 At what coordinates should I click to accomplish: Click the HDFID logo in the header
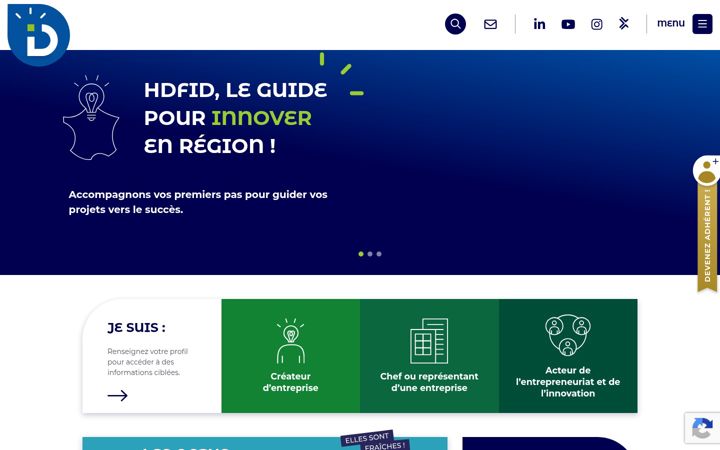[39, 34]
